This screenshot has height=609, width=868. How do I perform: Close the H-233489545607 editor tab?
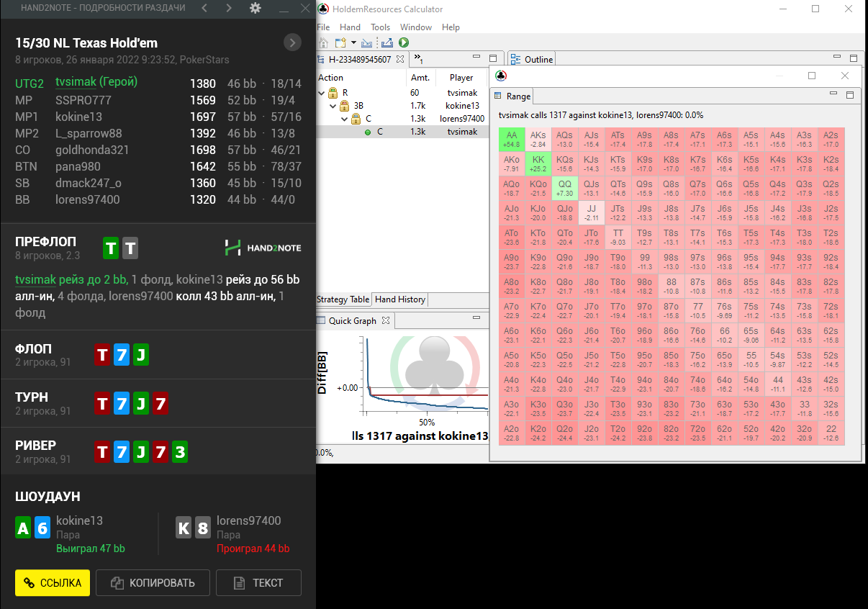[x=399, y=59]
